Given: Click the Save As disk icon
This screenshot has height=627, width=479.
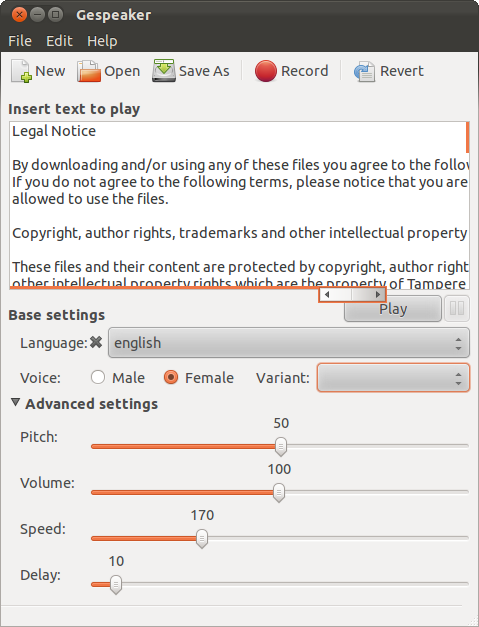Looking at the screenshot, I should tap(164, 71).
